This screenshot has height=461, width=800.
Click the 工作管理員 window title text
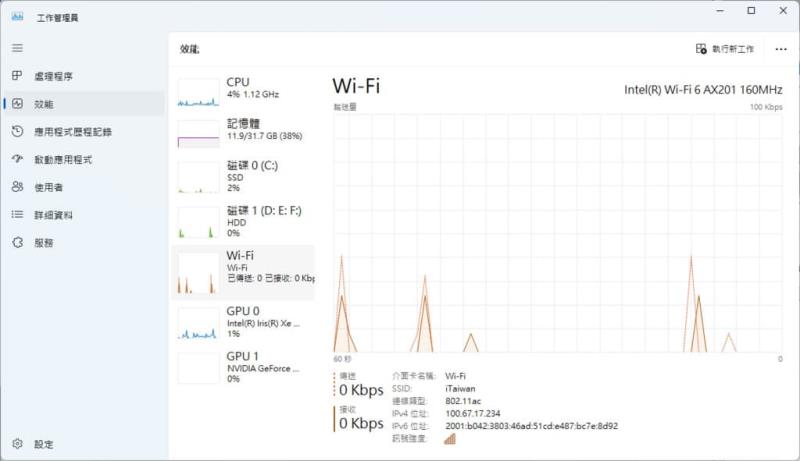pyautogui.click(x=57, y=18)
